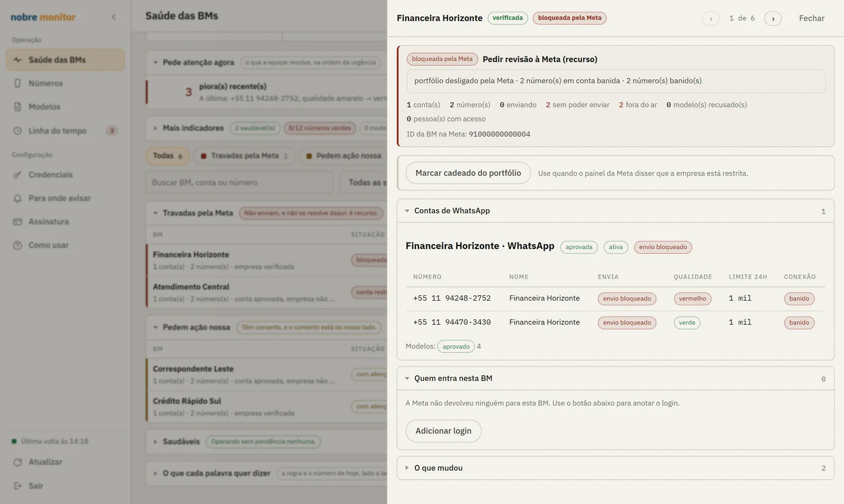Click the Atualizar refresh icon
Image resolution: width=844 pixels, height=504 pixels.
18,462
